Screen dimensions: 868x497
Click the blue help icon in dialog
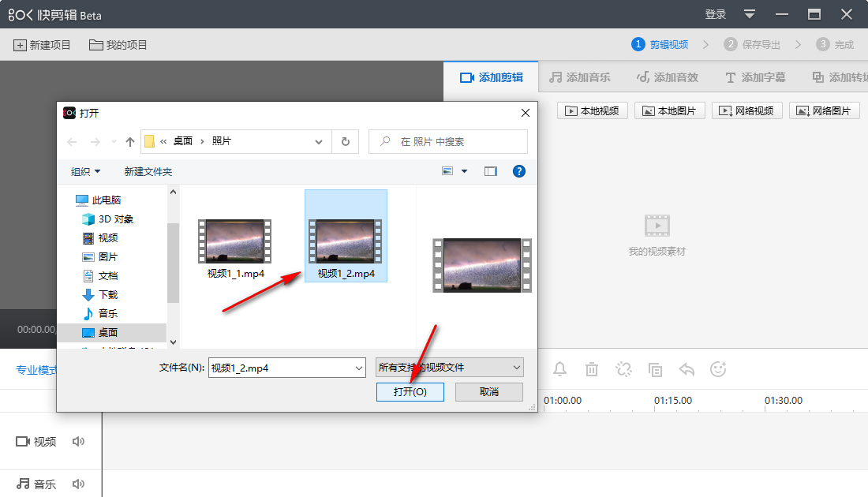point(518,171)
